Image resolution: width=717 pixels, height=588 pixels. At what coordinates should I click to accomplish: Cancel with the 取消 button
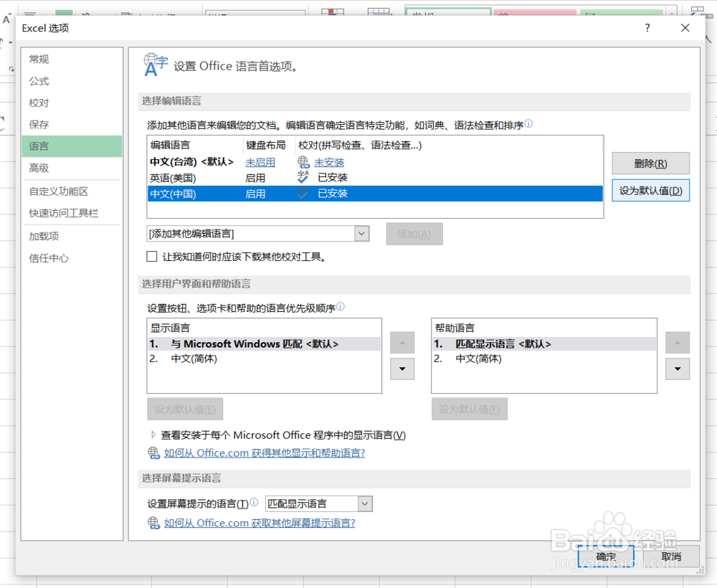point(671,556)
